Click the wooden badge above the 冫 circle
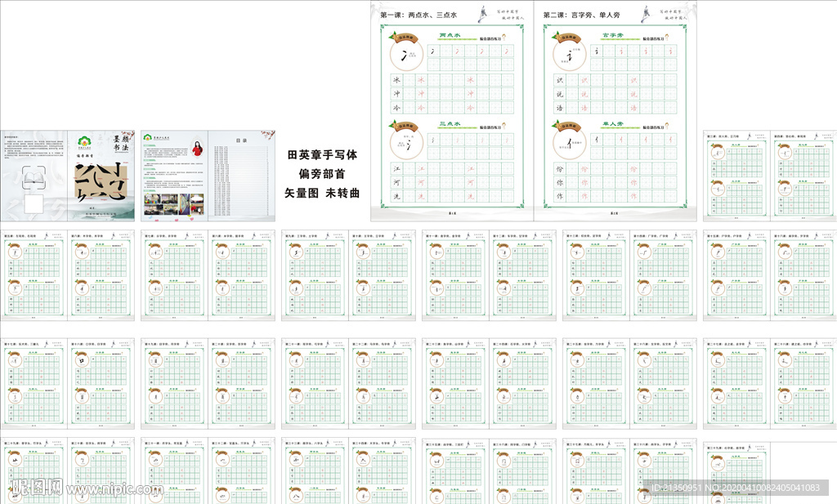Screen dimensions: 837x504 (x=403, y=38)
